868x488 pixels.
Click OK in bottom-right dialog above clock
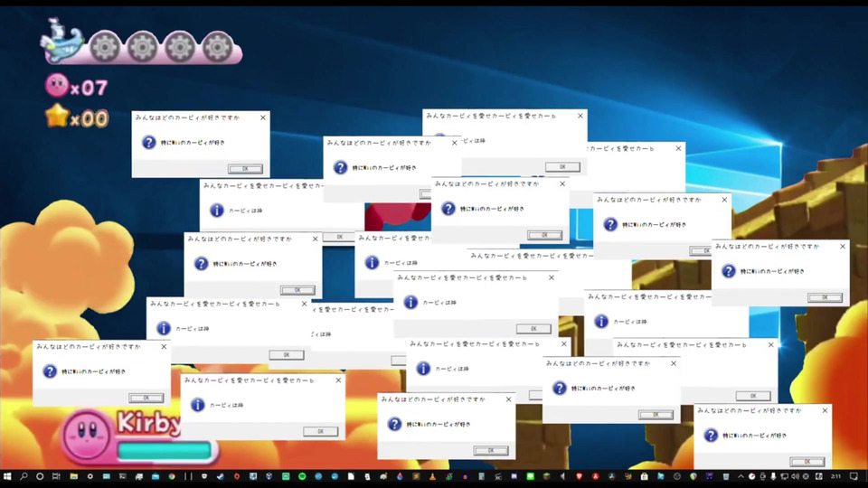(x=807, y=461)
